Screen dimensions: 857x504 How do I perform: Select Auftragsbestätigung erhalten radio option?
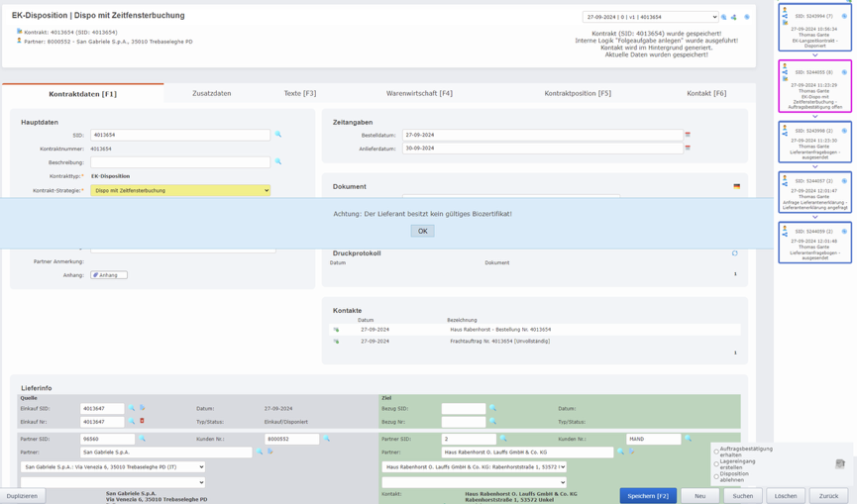[716, 453]
